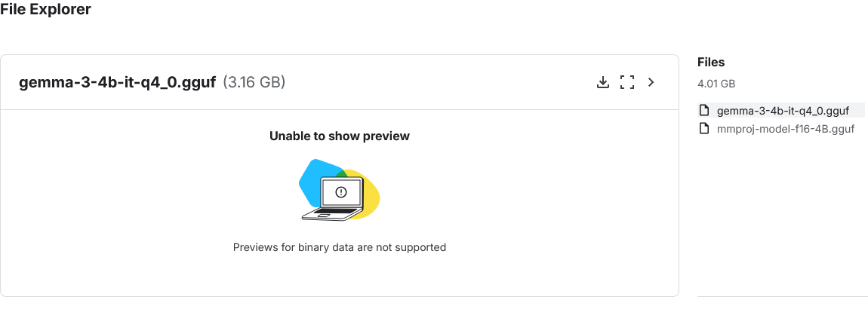Image resolution: width=868 pixels, height=309 pixels.
Task: Click the 3.16 GB file size label
Action: (x=254, y=82)
